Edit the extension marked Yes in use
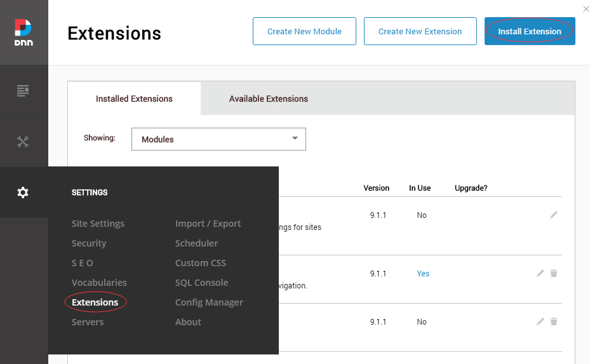590x364 pixels. point(540,273)
